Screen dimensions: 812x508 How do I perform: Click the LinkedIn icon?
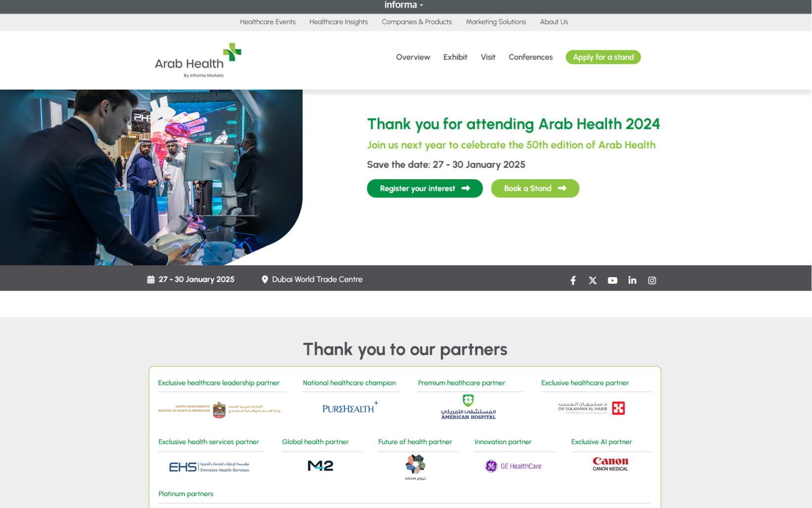click(x=632, y=280)
